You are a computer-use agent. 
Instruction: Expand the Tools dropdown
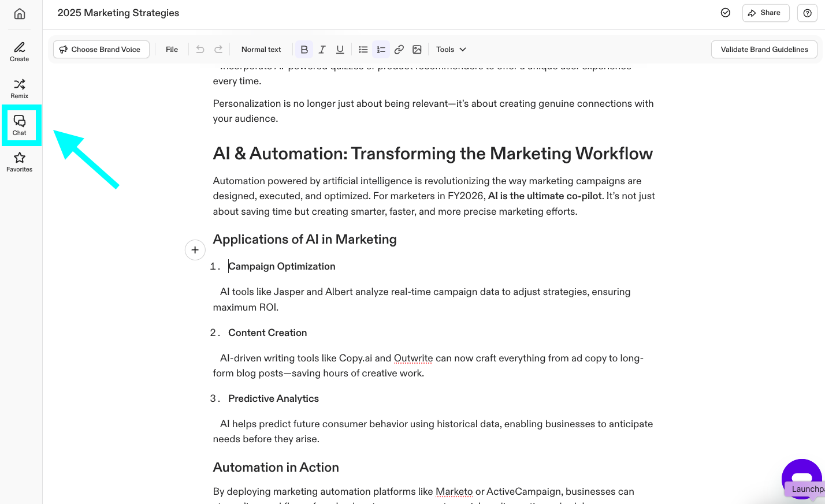[x=451, y=50]
